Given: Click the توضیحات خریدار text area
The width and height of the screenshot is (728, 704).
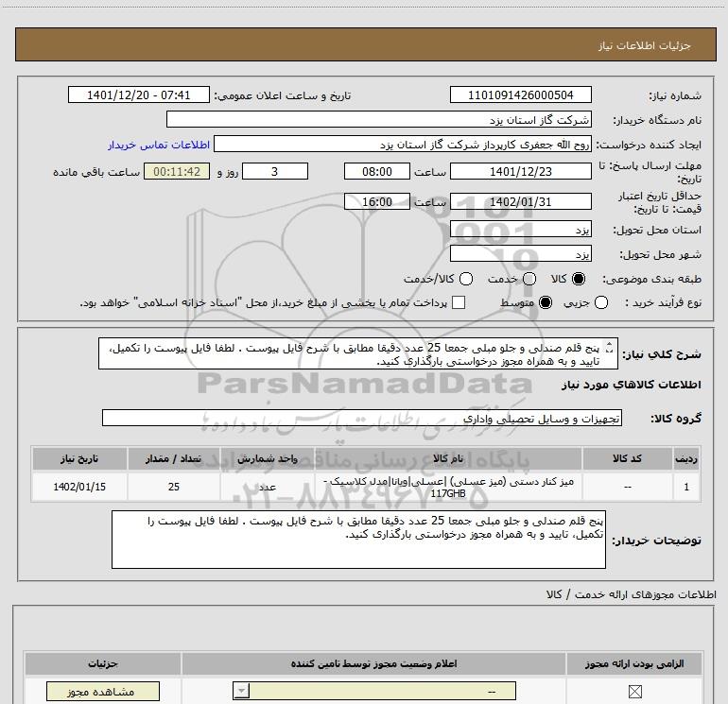Looking at the screenshot, I should (358, 540).
